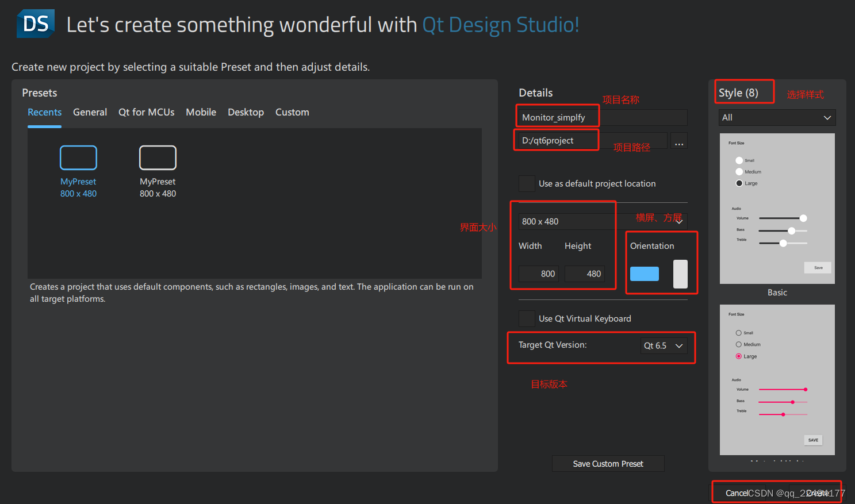Click the Qt Design Studio title link

click(x=501, y=25)
